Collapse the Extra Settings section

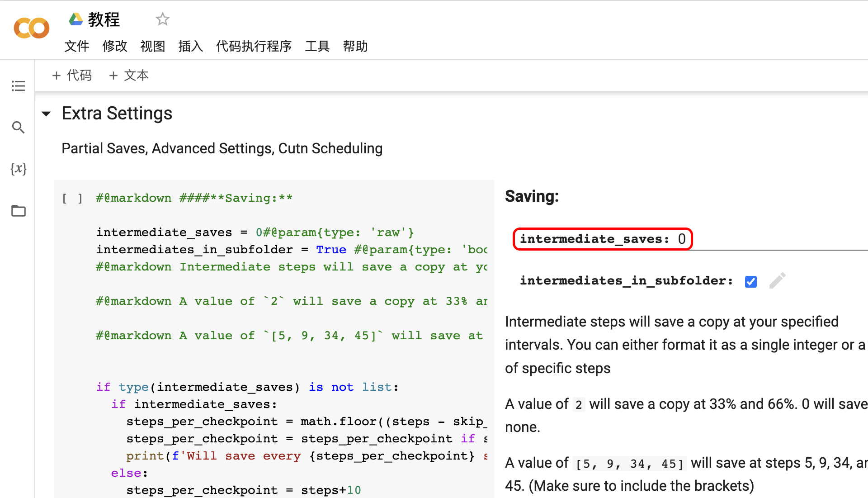pos(46,114)
